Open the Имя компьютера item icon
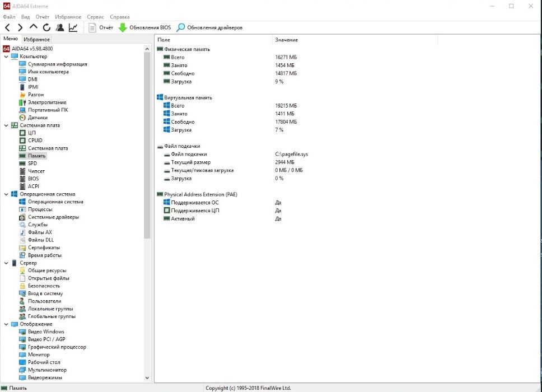 click(x=22, y=72)
